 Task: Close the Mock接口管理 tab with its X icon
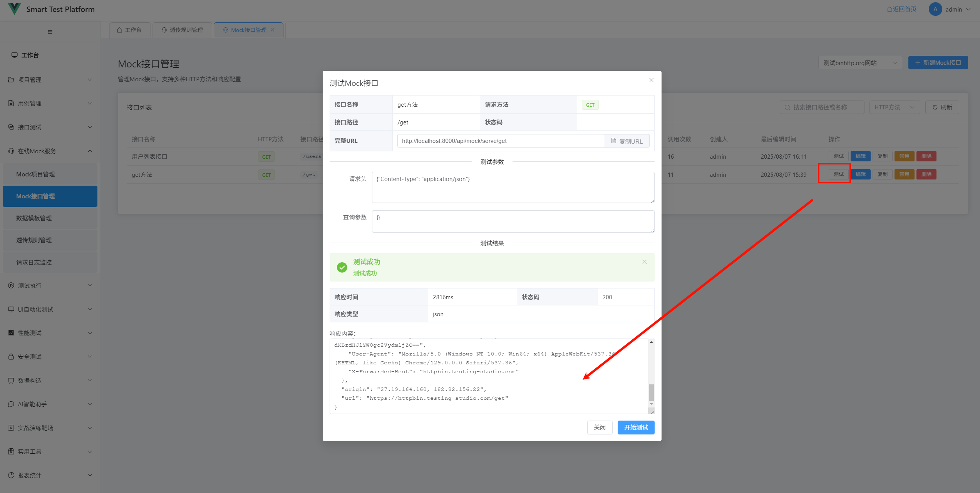point(273,30)
